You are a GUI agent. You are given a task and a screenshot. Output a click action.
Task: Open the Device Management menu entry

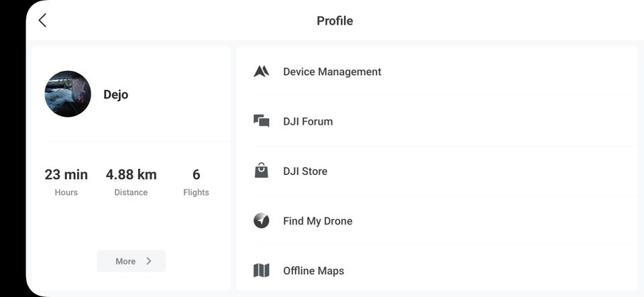tap(437, 71)
